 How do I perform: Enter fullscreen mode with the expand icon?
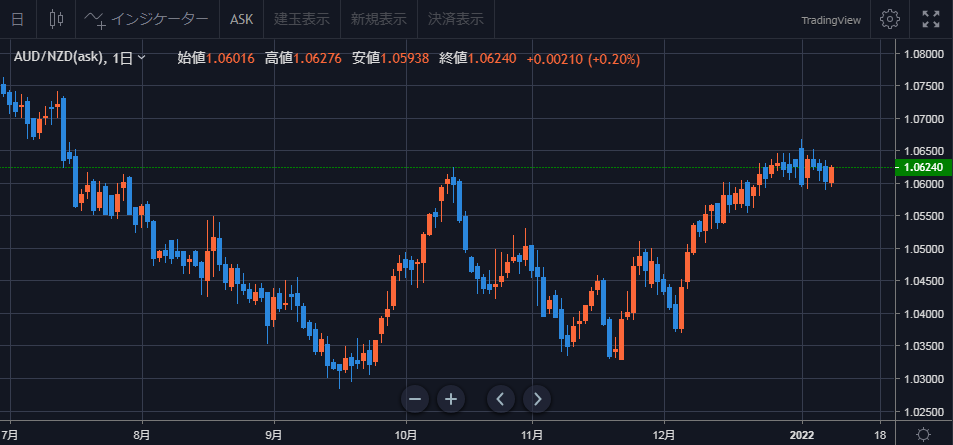pos(931,19)
